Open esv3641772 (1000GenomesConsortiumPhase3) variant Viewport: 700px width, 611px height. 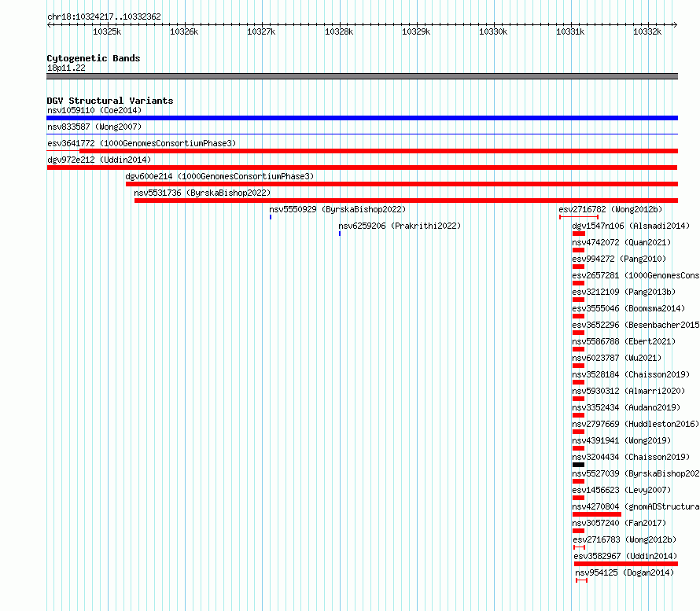[x=142, y=143]
